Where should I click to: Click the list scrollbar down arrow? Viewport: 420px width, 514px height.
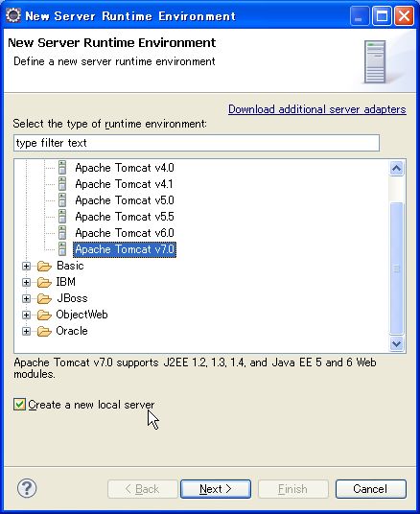(396, 343)
